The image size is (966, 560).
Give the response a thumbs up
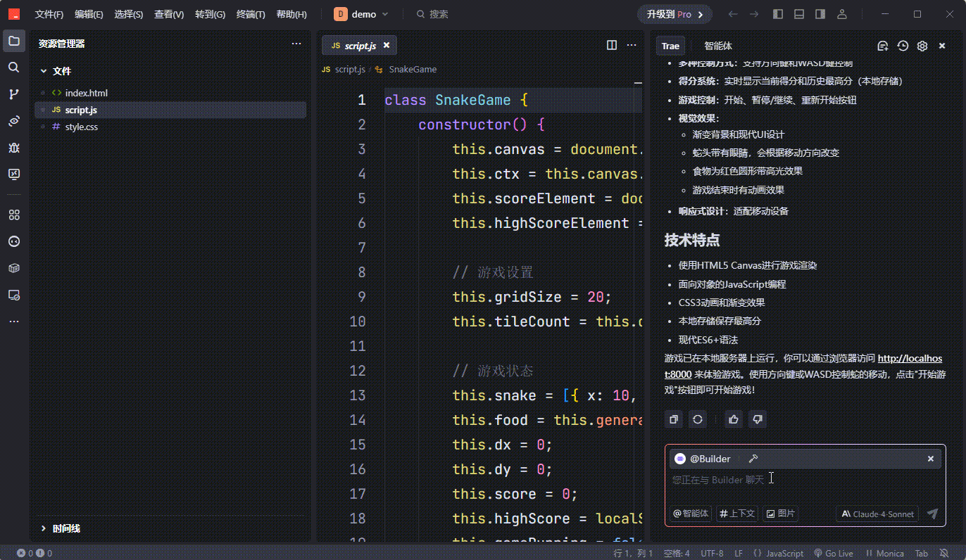(x=734, y=419)
